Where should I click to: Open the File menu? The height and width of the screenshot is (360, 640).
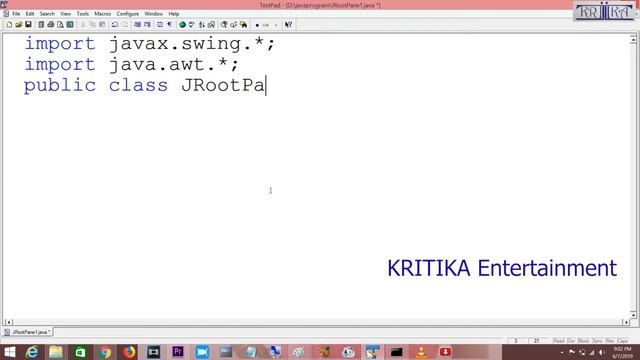click(16, 14)
